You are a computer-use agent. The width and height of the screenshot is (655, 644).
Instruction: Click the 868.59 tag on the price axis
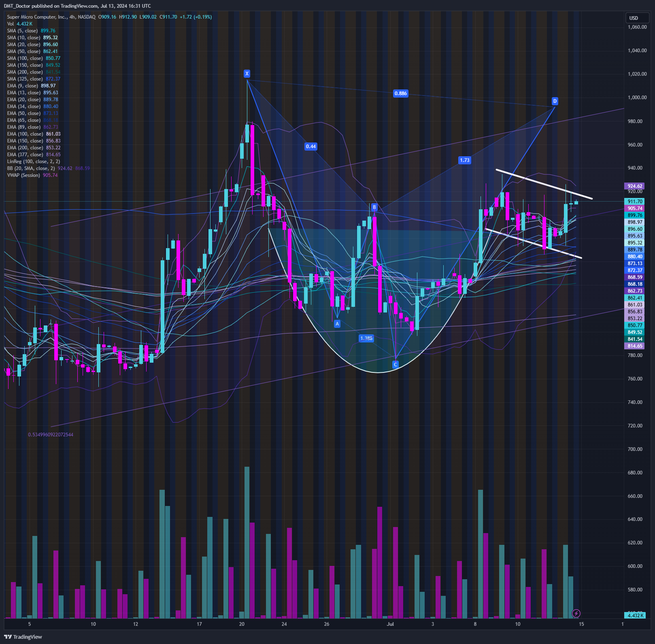pos(635,277)
